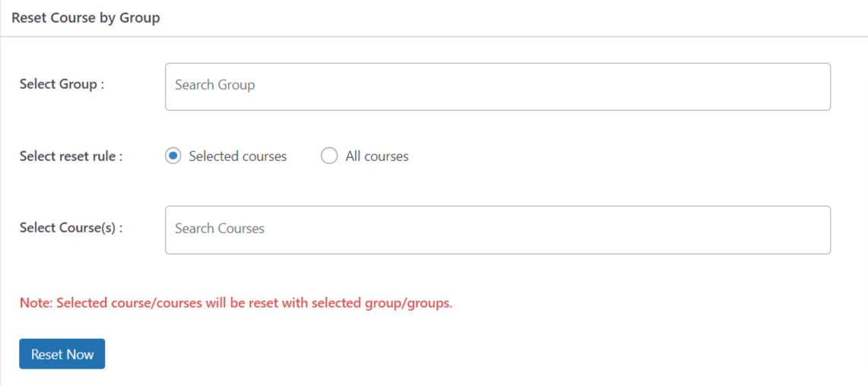The image size is (868, 386).
Task: Place cursor in 'Search Courses' placeholder box
Action: [x=498, y=229]
